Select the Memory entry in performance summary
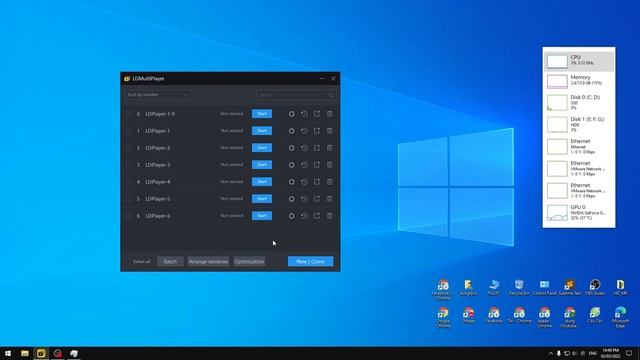This screenshot has height=360, width=640. coord(579,81)
